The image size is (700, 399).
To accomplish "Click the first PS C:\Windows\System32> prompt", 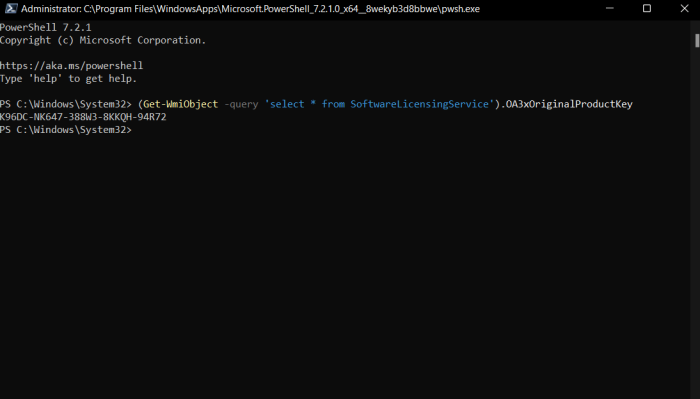I will click(x=66, y=104).
